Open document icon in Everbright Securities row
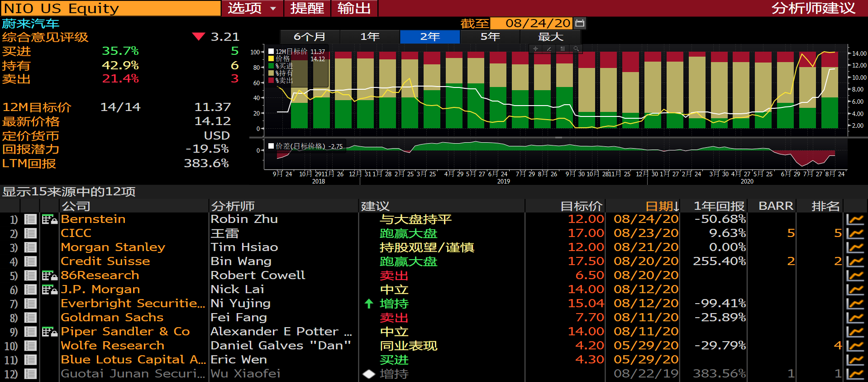 tap(30, 304)
